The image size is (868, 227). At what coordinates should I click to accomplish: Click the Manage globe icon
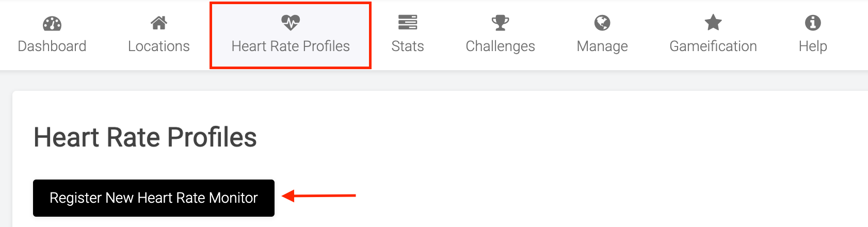tap(602, 23)
